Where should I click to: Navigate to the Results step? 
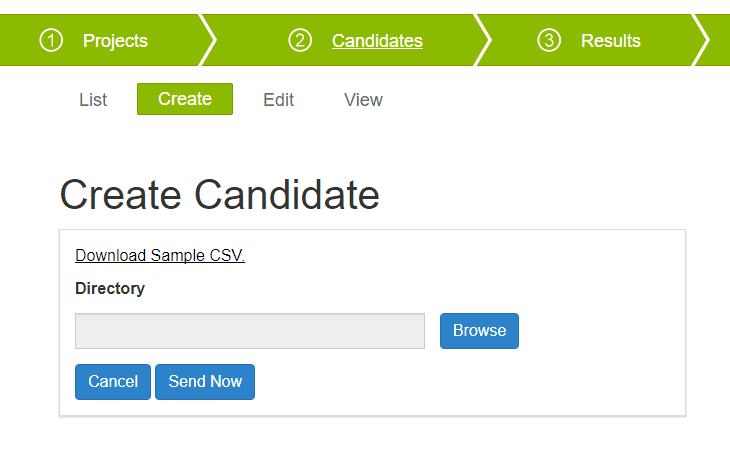(610, 41)
